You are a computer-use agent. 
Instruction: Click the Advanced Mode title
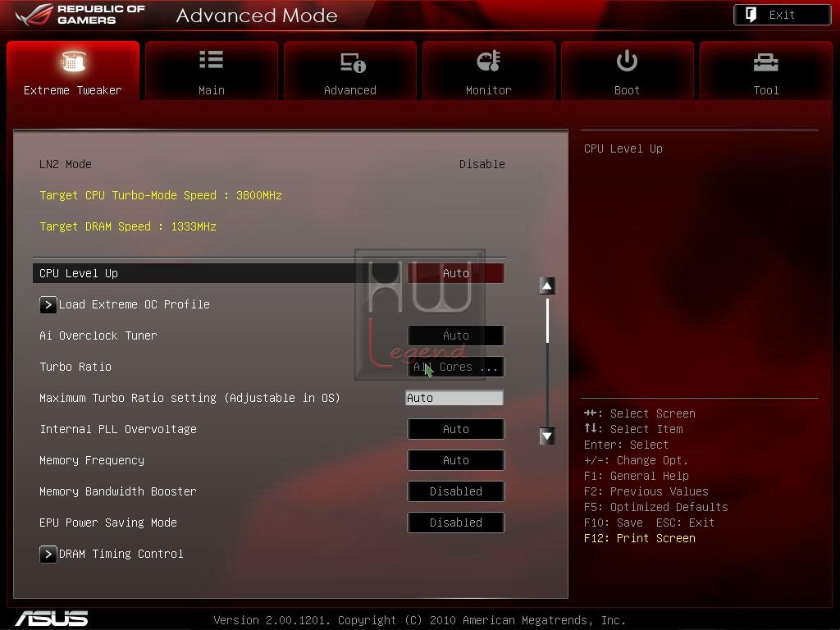point(257,16)
